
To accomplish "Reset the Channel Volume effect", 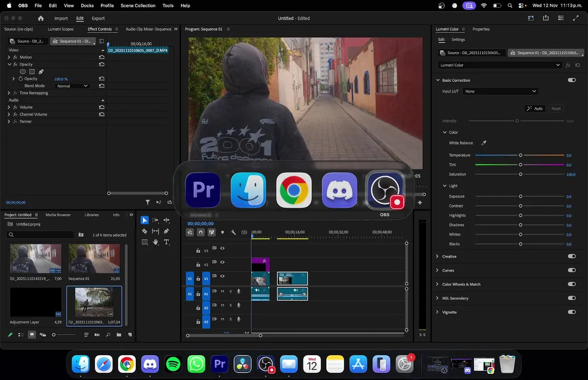I will tap(102, 114).
